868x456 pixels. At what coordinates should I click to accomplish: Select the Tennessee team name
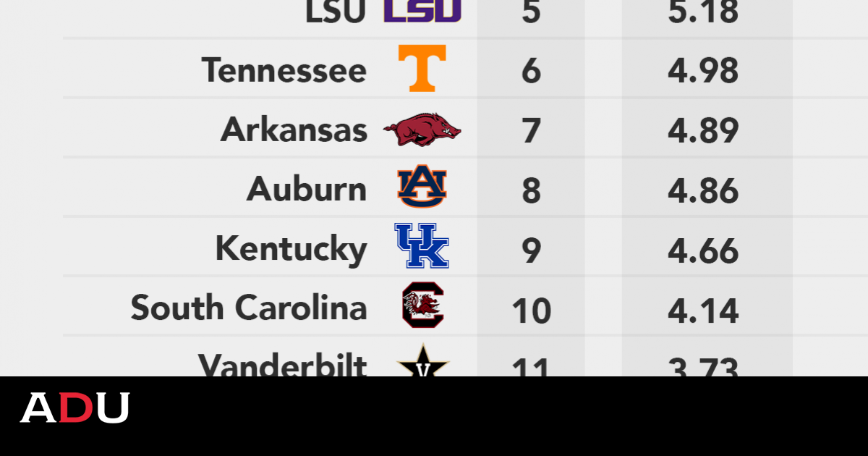284,70
